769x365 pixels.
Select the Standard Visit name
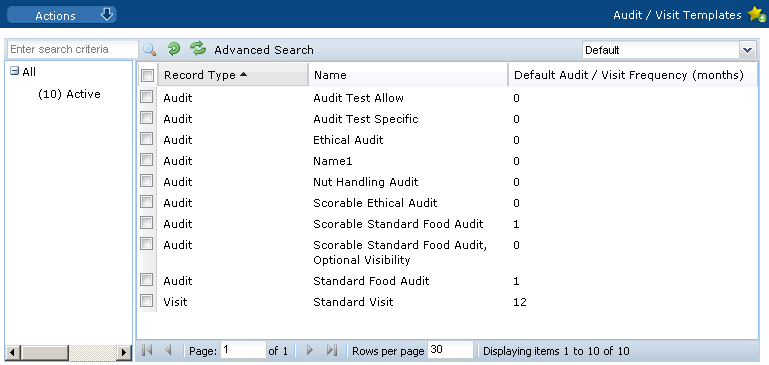(x=353, y=302)
